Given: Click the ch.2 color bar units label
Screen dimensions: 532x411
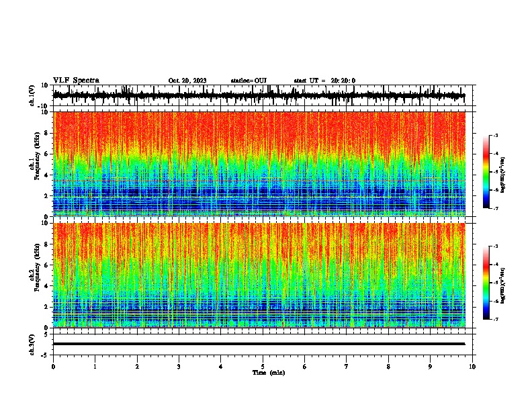Looking at the screenshot, I should 502,286.
